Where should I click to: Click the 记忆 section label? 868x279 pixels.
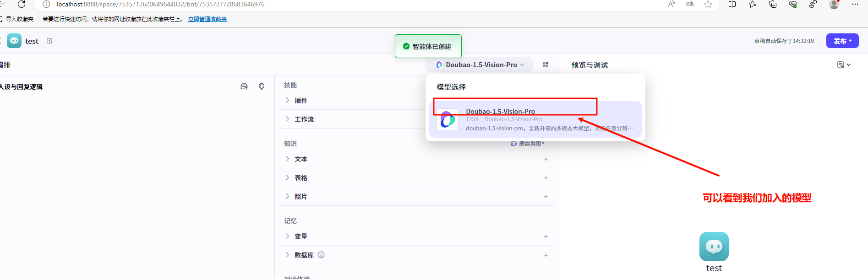pos(290,221)
